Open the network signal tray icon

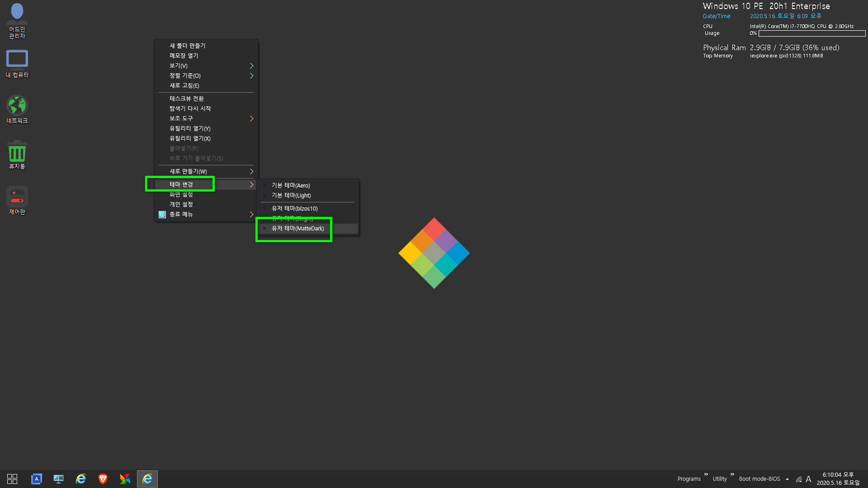click(799, 479)
